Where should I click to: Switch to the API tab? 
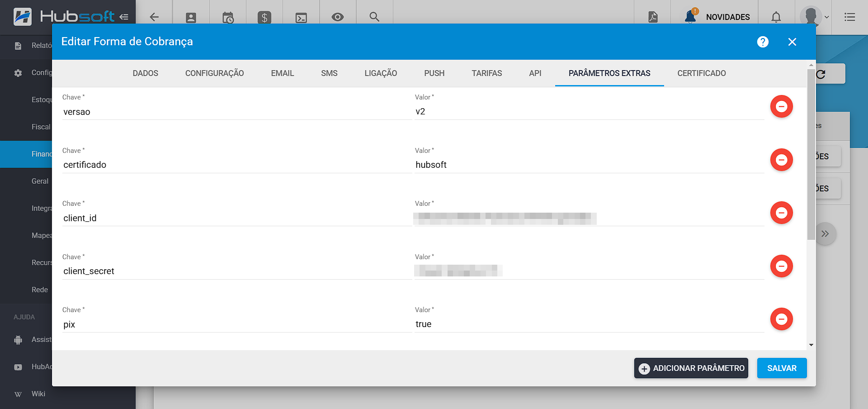(535, 73)
